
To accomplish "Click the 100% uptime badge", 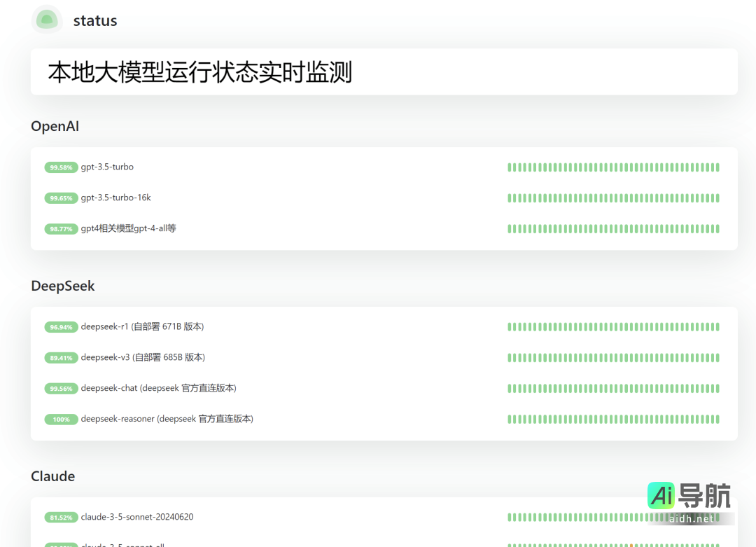I will pyautogui.click(x=61, y=419).
